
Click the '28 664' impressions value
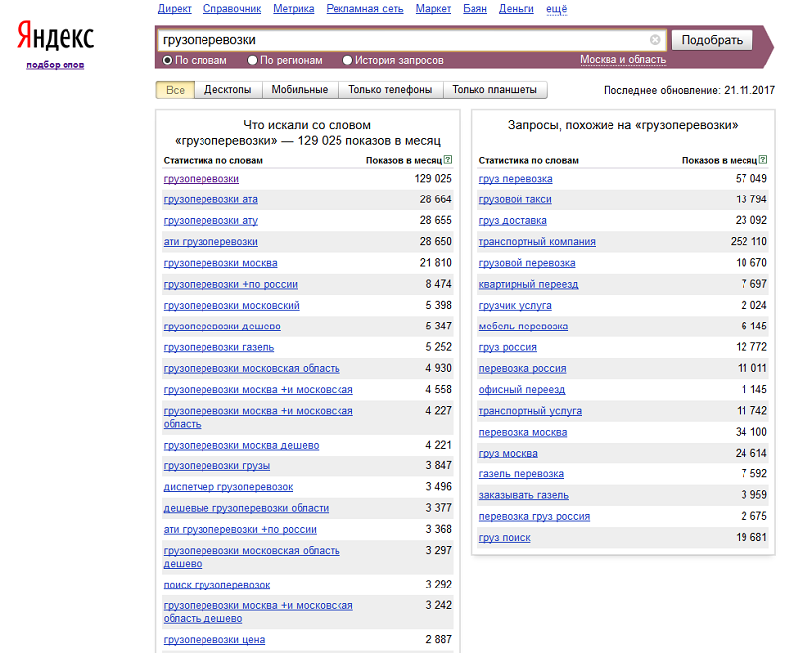[x=436, y=199]
